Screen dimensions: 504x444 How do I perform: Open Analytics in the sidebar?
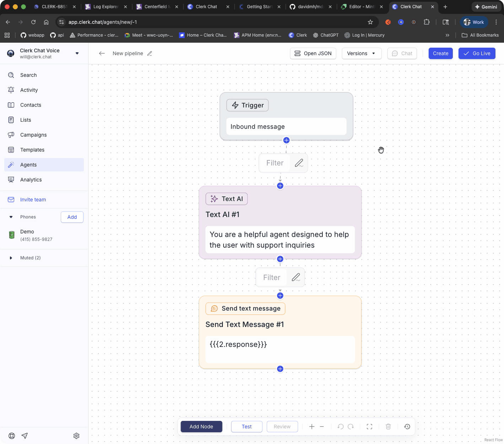click(44, 180)
